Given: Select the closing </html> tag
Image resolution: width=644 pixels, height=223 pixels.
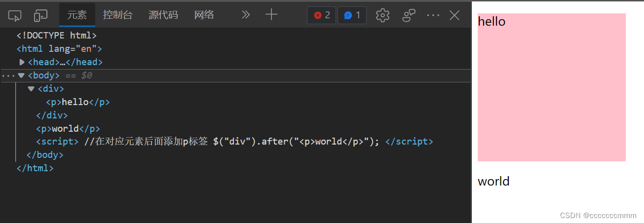Looking at the screenshot, I should (x=35, y=168).
